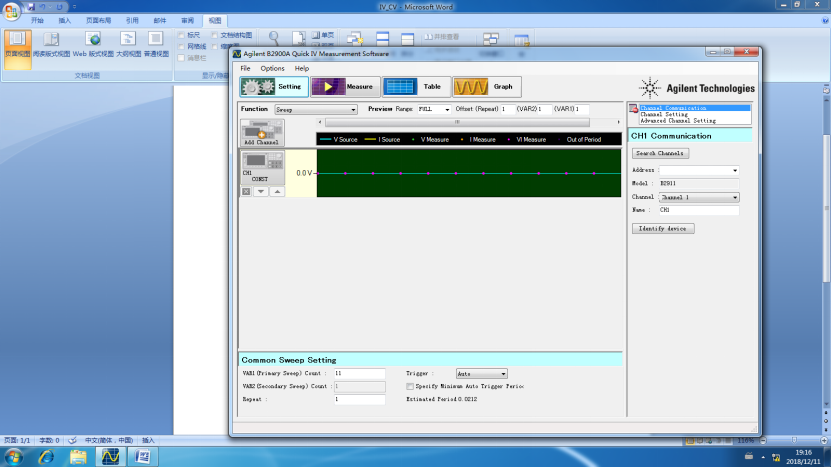Click the Word Office button
Viewport: 831px width, 468px height.
coord(11,10)
